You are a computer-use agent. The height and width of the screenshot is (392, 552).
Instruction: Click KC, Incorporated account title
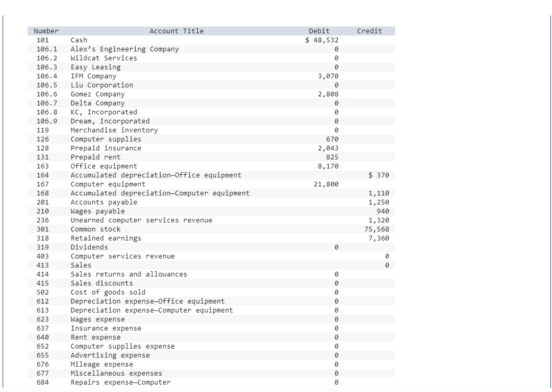(x=104, y=112)
